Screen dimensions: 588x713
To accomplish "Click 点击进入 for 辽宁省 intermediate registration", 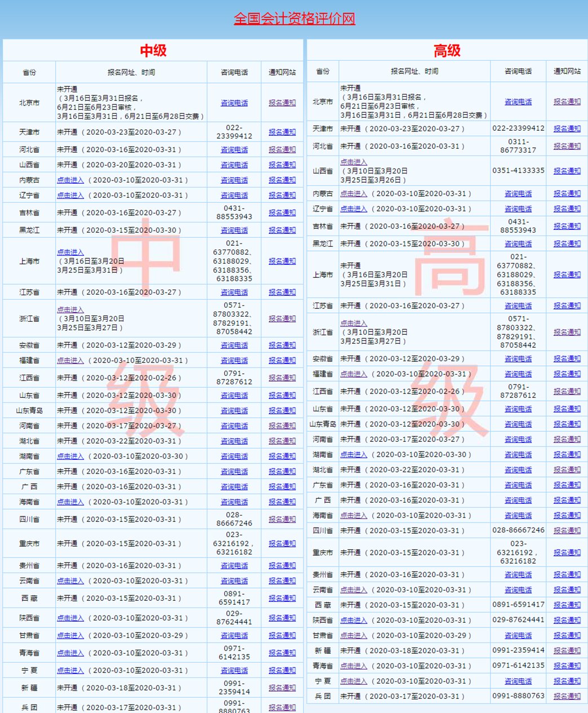I will point(70,195).
